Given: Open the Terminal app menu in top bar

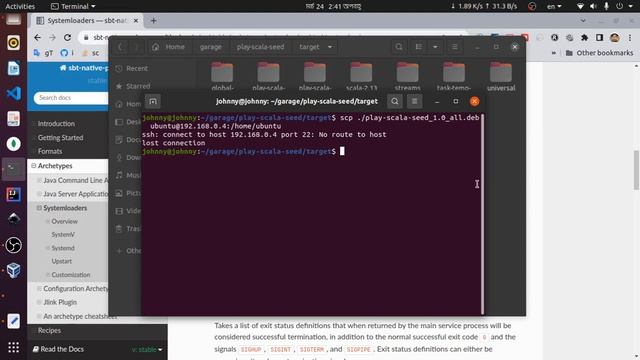Looking at the screenshot, I should tap(73, 6).
